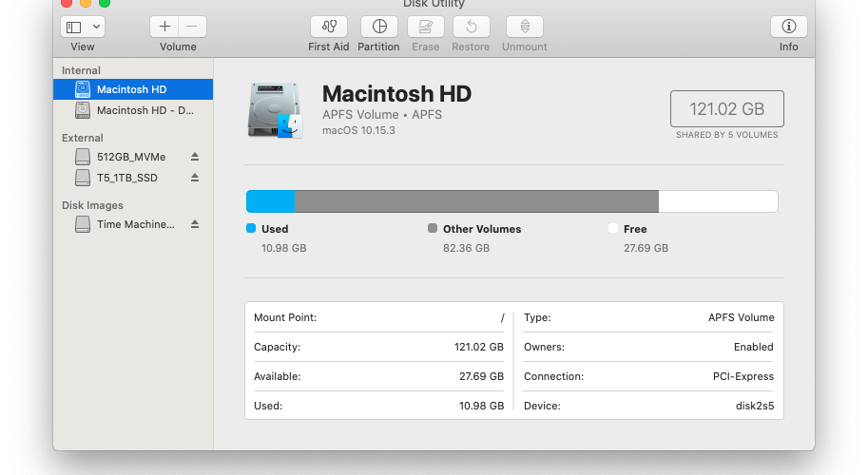Click the 27.69 GB value under Free legend

[x=646, y=248]
